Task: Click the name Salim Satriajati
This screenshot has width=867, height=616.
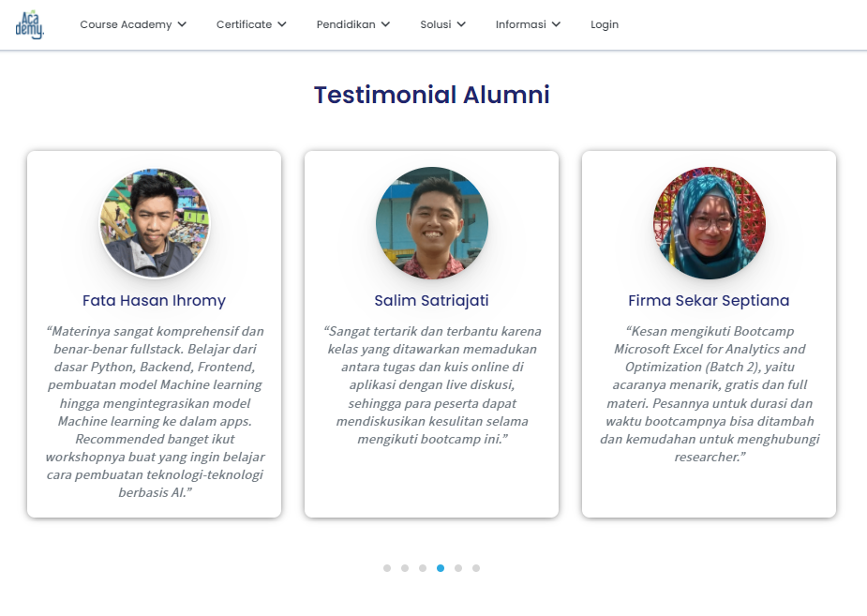Action: (432, 300)
